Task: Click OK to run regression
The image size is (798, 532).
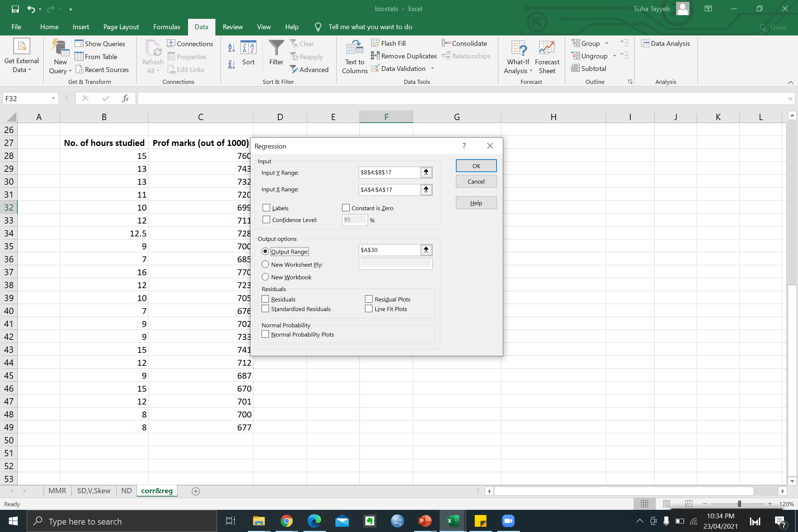Action: [474, 165]
